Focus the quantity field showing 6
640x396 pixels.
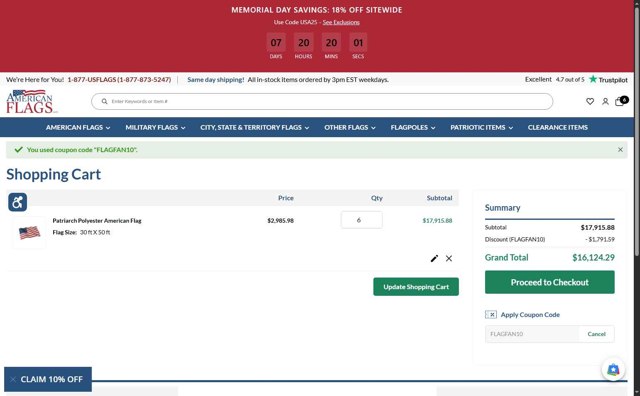[x=362, y=220]
